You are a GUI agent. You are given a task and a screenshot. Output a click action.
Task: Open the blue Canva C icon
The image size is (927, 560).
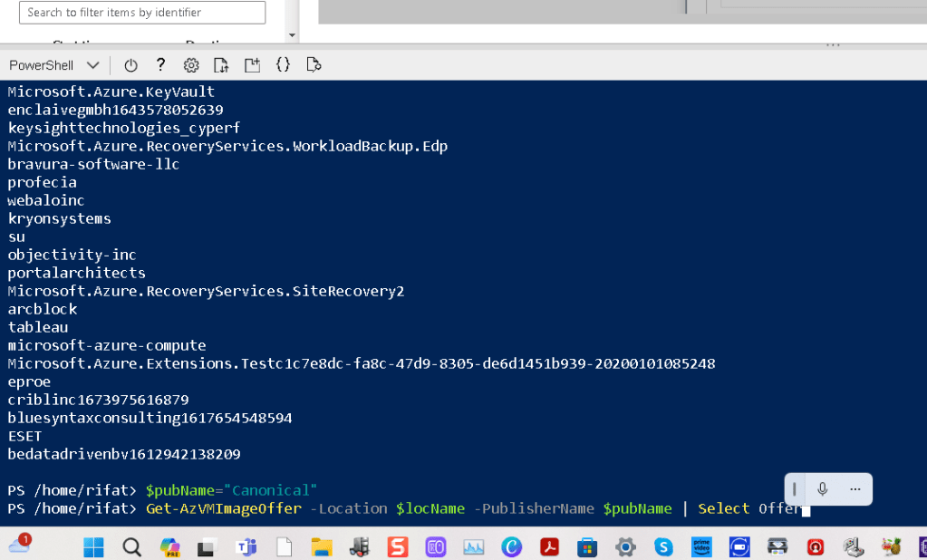(511, 547)
